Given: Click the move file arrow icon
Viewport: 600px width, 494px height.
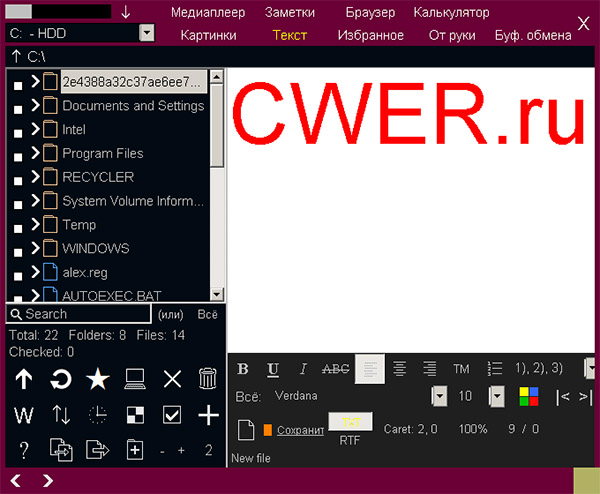Looking at the screenshot, I should 98,450.
